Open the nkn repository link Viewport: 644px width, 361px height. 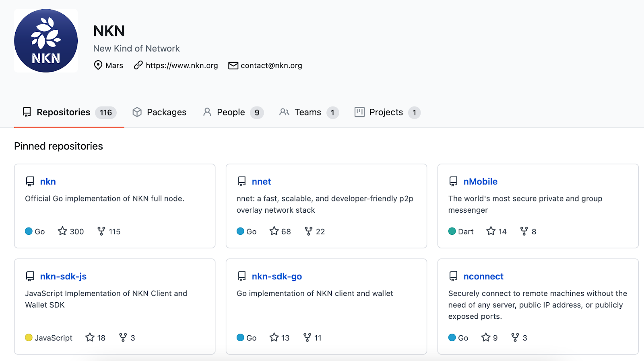pyautogui.click(x=48, y=182)
